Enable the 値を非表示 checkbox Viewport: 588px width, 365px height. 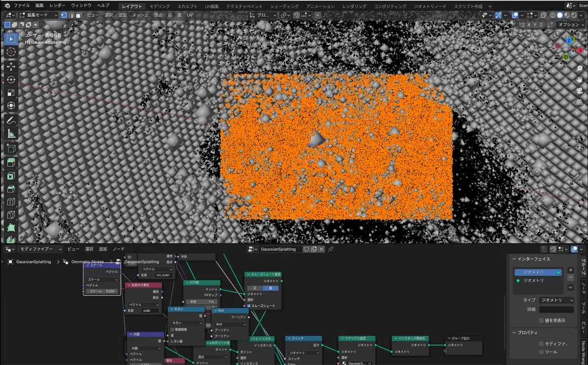541,320
